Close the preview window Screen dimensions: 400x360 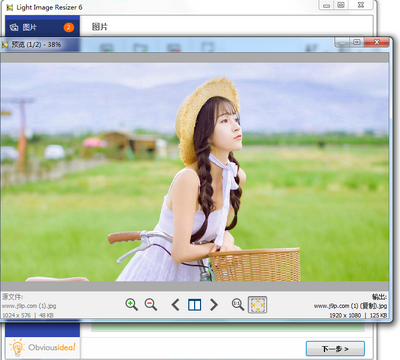tap(377, 42)
